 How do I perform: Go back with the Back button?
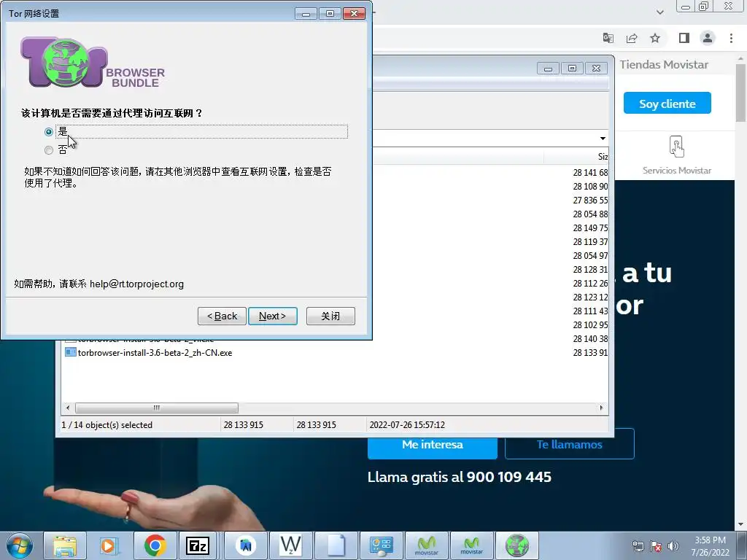[222, 316]
